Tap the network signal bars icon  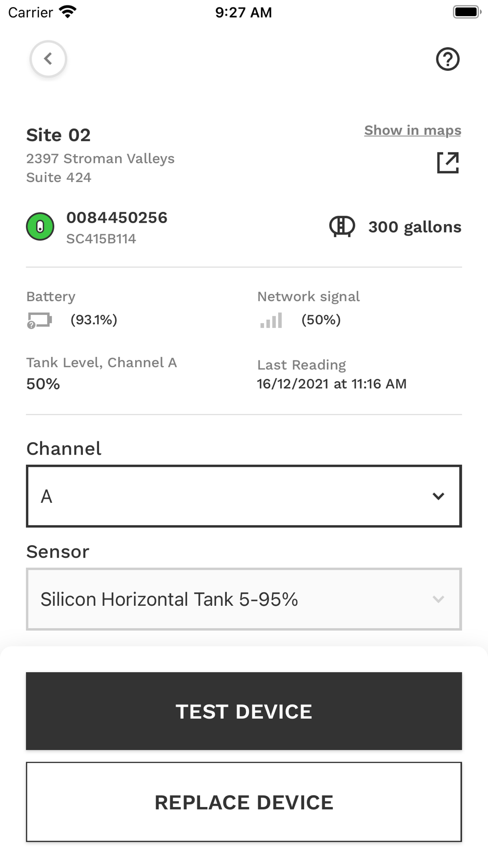pyautogui.click(x=271, y=320)
